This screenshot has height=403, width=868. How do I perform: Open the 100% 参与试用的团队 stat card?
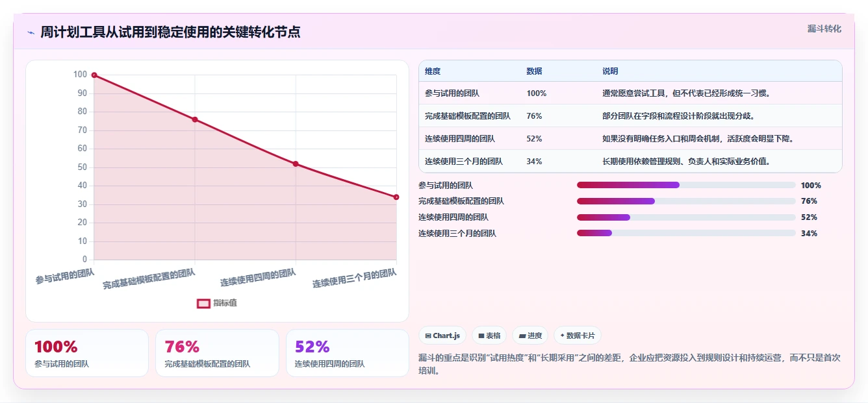pos(87,353)
